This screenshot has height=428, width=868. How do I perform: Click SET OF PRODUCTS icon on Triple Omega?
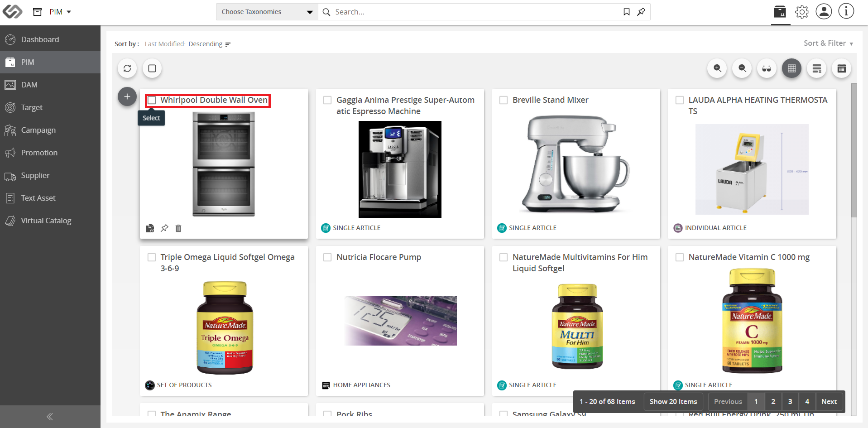click(x=150, y=385)
